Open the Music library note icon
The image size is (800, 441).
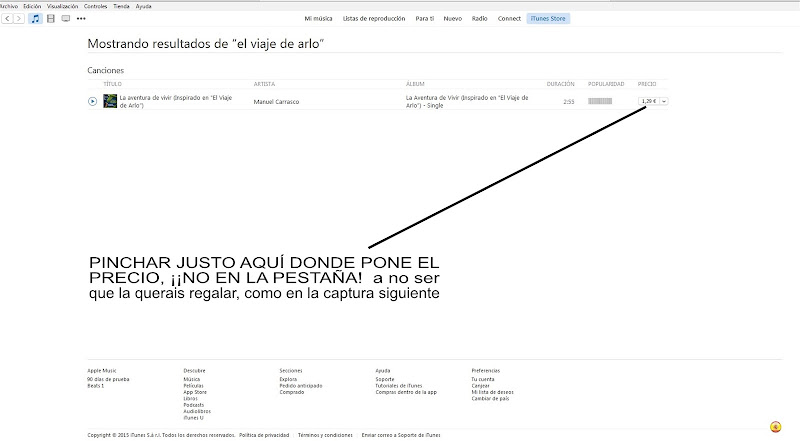(x=35, y=19)
